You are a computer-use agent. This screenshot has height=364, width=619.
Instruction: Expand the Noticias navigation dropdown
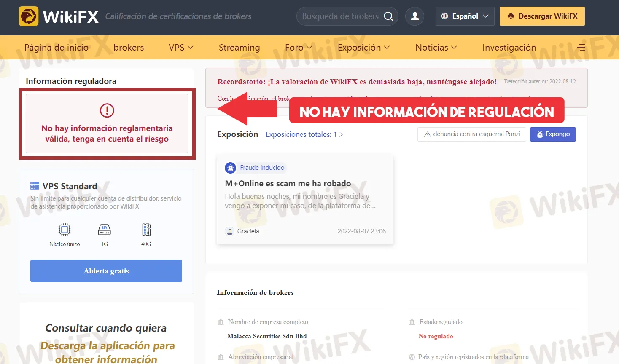(436, 48)
